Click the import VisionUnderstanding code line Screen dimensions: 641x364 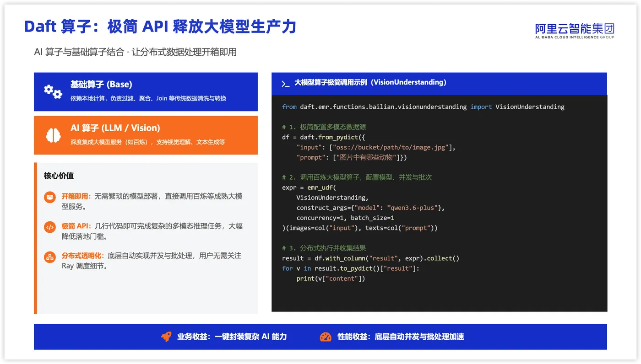(x=423, y=107)
